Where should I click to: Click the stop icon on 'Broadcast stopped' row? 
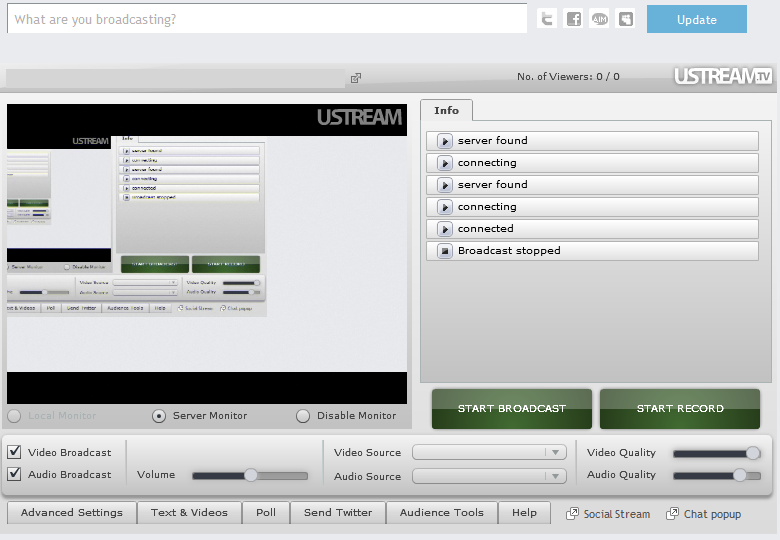[x=445, y=251]
